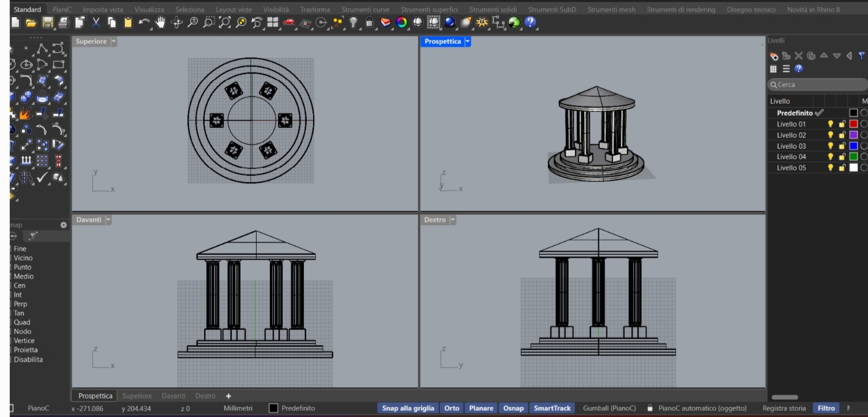The width and height of the screenshot is (868, 417).
Task: Toggle the lock on Livello 03
Action: coord(842,146)
